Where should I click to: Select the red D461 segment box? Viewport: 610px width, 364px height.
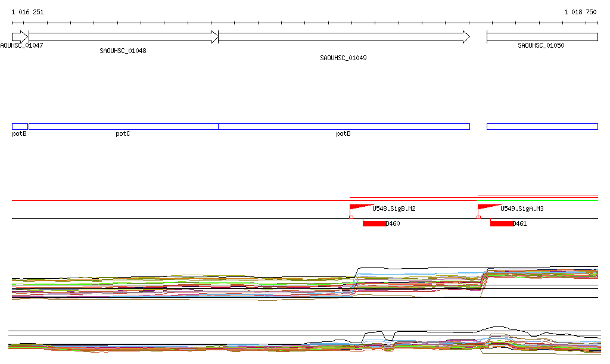coord(502,223)
